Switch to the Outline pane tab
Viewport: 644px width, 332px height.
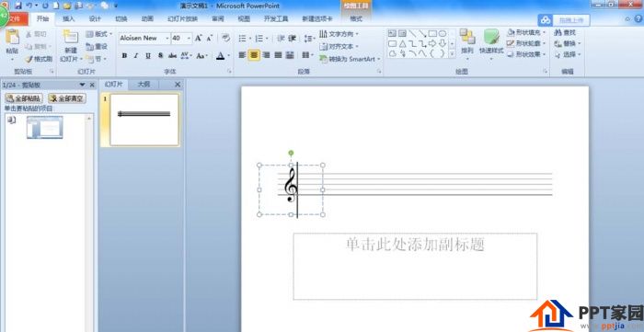point(144,85)
